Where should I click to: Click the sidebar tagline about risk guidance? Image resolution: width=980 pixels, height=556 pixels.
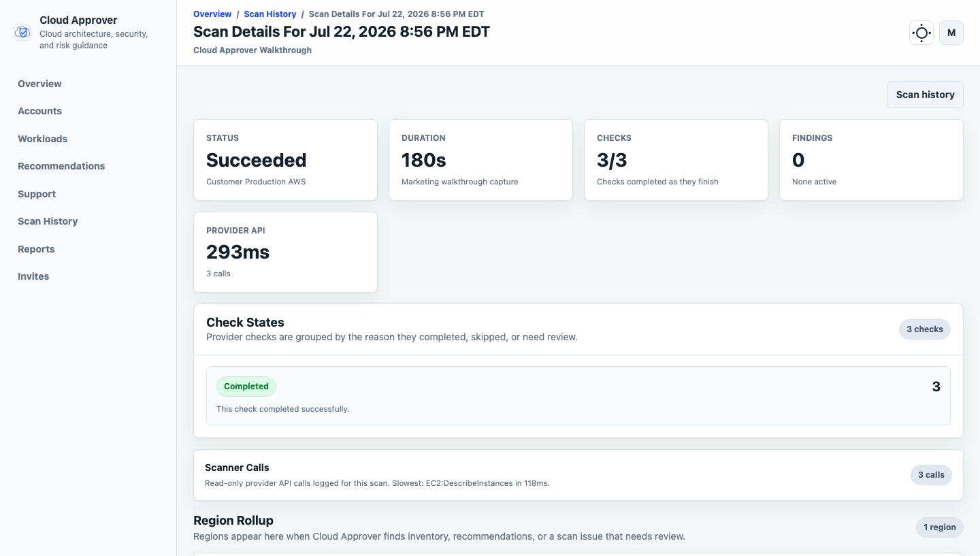pyautogui.click(x=94, y=39)
